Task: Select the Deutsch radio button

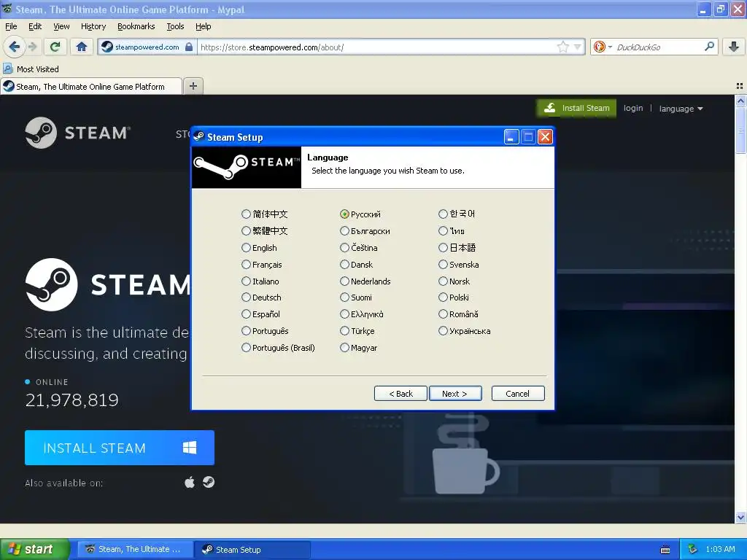Action: coord(246,297)
